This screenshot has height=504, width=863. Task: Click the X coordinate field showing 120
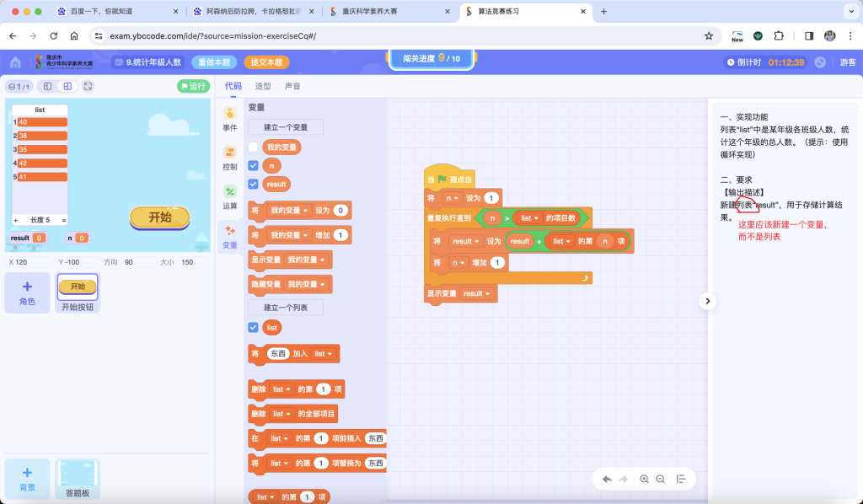[29, 262]
